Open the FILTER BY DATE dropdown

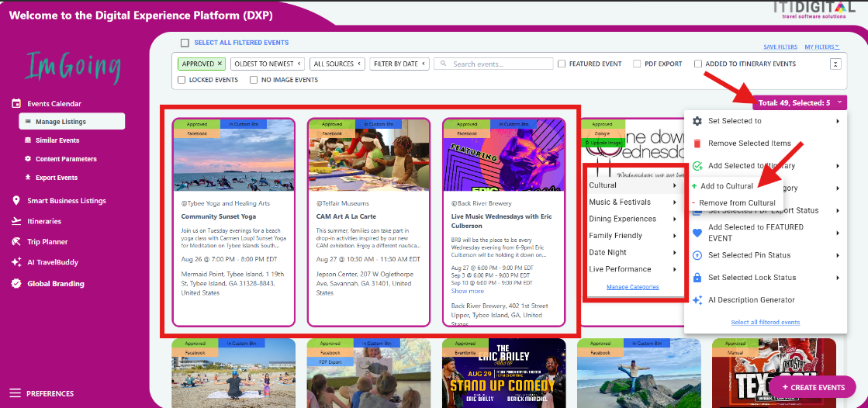pos(399,64)
